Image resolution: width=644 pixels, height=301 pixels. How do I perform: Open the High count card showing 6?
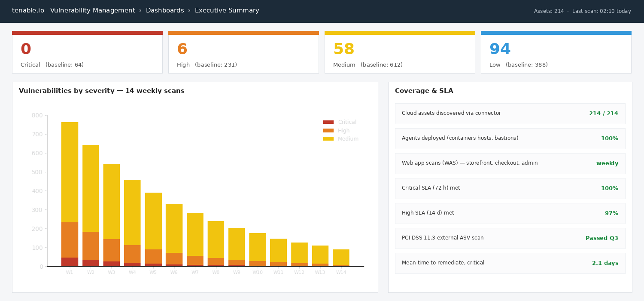243,52
